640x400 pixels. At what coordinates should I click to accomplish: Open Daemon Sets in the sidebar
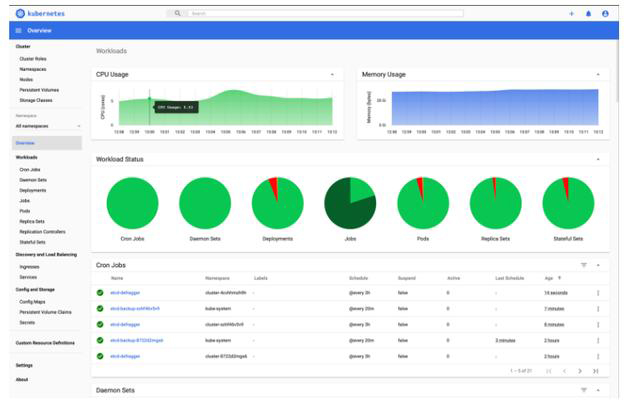pos(33,180)
